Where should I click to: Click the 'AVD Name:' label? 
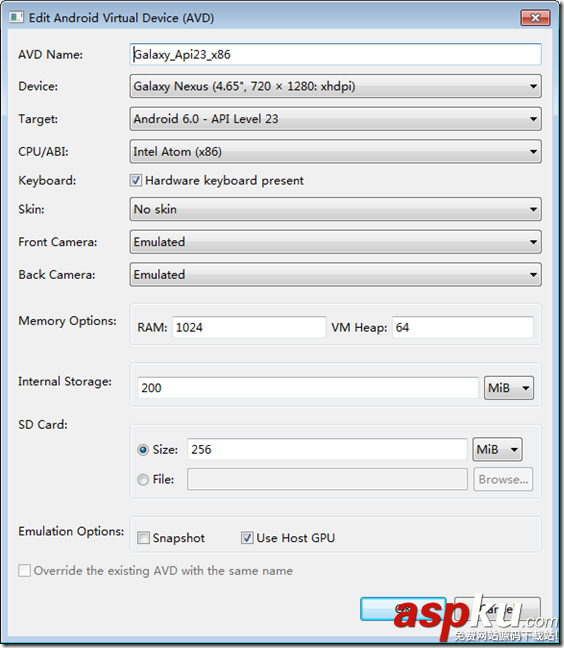pos(50,55)
